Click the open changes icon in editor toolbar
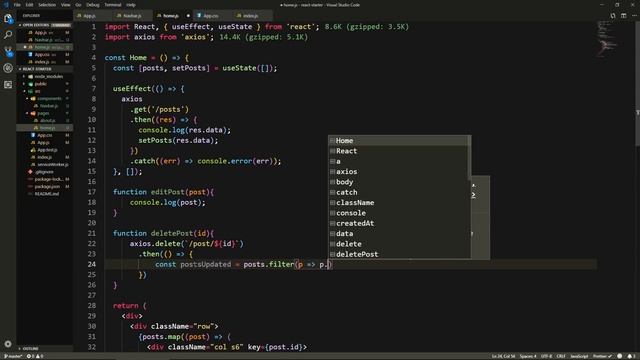 click(613, 16)
